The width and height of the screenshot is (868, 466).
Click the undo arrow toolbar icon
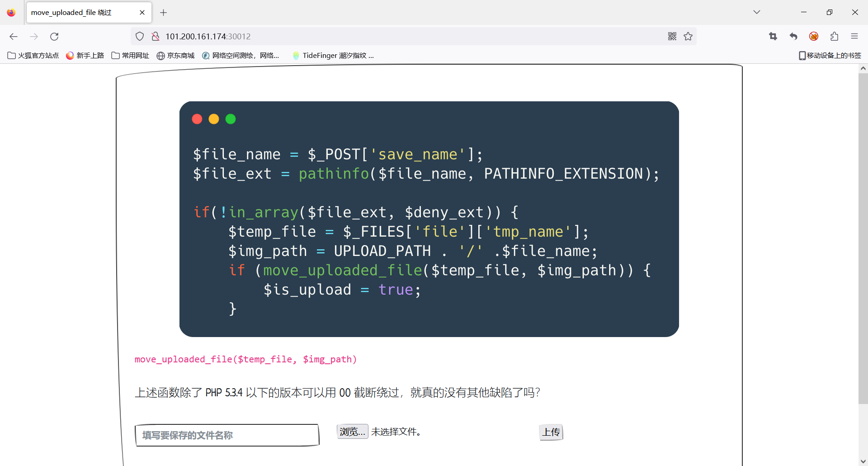(793, 36)
